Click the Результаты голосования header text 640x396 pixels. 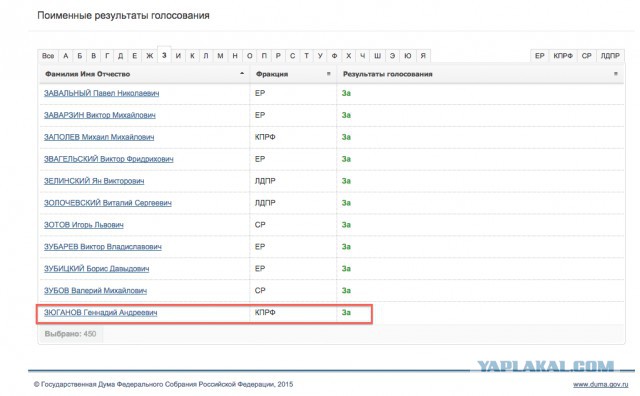(387, 74)
